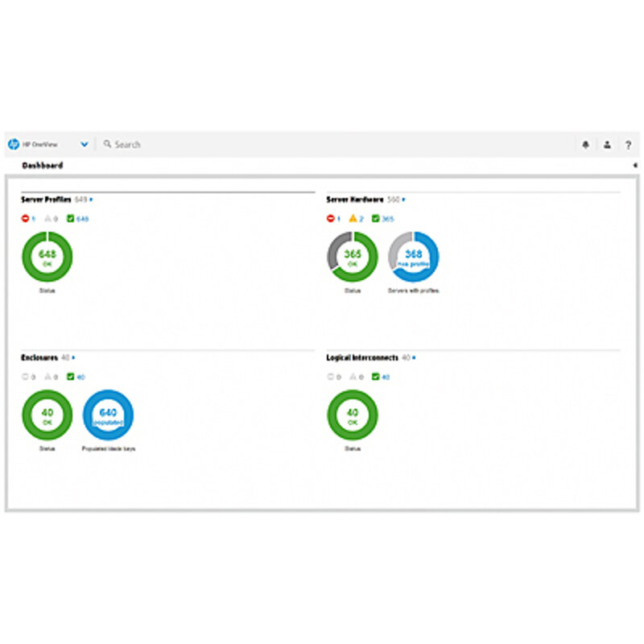Click Server Hardware critical red icon

pos(330,218)
